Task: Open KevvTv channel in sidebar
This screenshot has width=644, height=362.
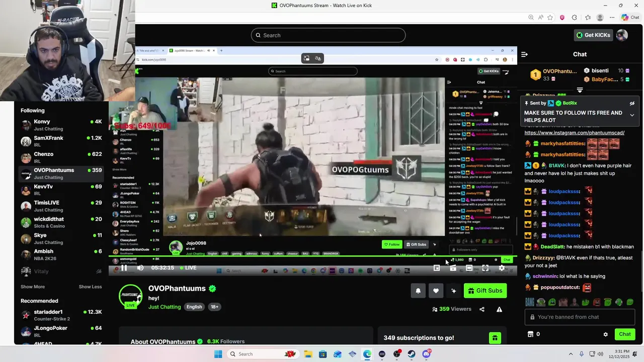Action: click(61, 190)
